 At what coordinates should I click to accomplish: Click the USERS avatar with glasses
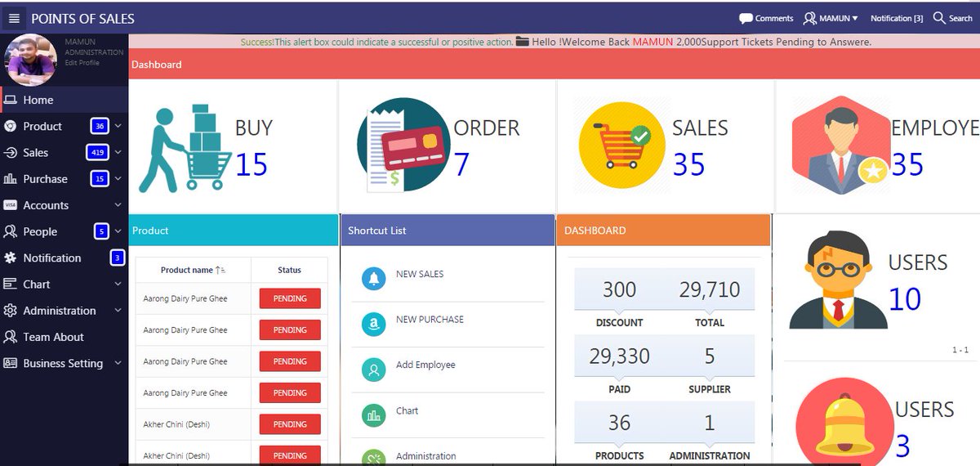click(838, 280)
